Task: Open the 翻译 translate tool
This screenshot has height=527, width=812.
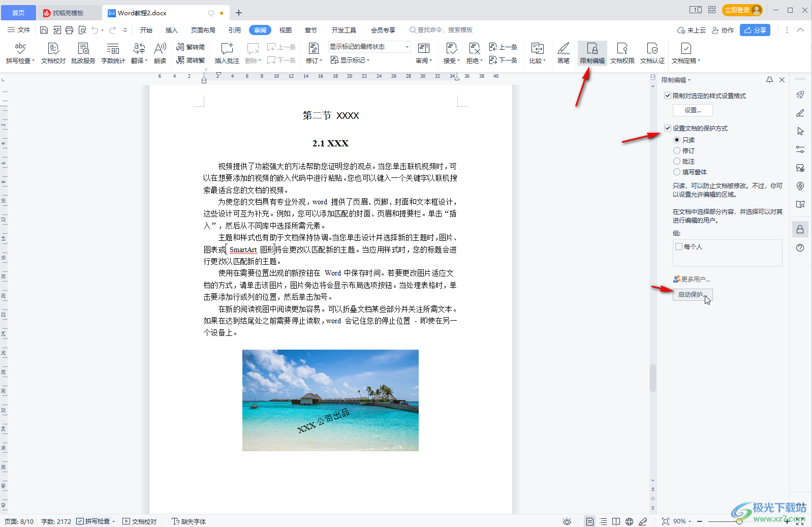Action: [139, 53]
